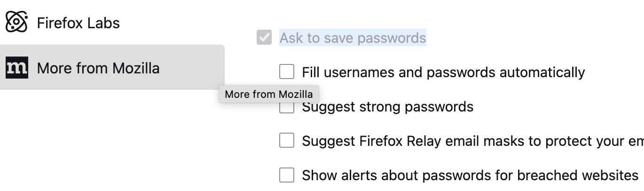Click the Mozilla 'm' logo icon
Screen dimensions: 644x191
17,68
